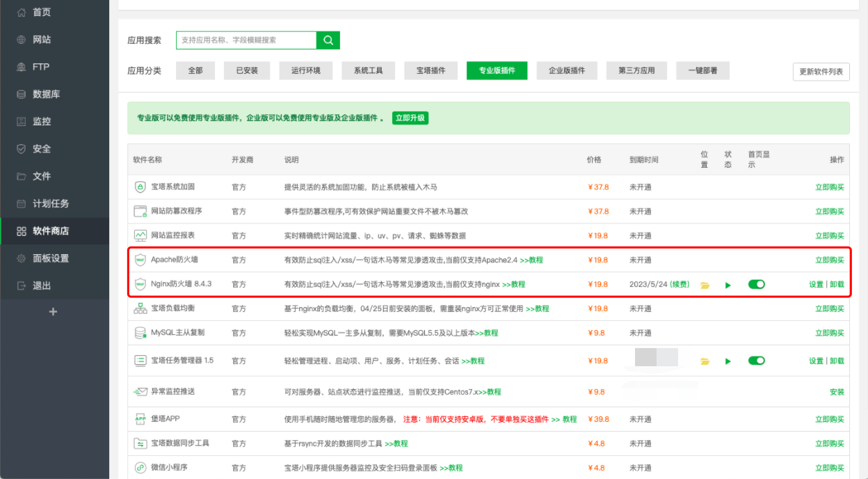Open the 首页 sidebar icon
This screenshot has height=479, width=868.
click(21, 13)
